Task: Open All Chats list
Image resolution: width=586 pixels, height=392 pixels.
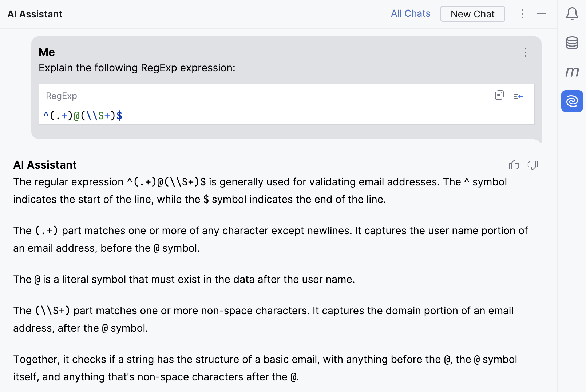Action: [x=411, y=13]
